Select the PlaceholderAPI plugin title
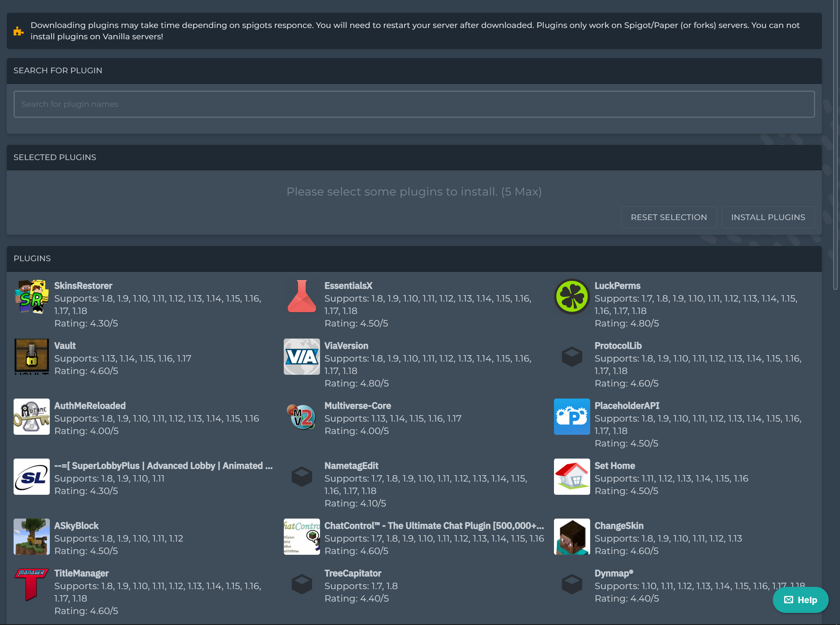 [x=627, y=406]
